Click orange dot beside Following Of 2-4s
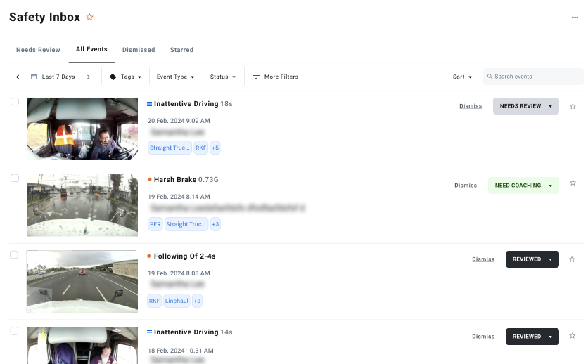588x364 pixels. 149,256
